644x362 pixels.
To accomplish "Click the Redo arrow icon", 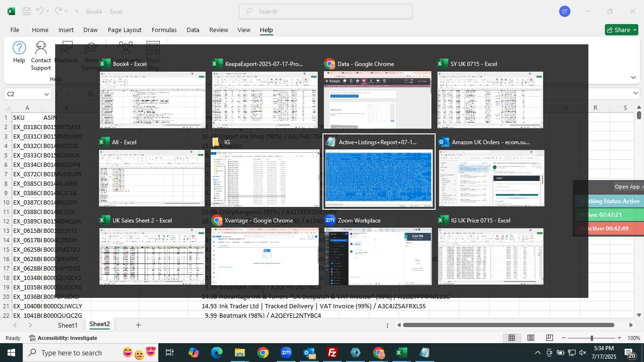I will [58, 11].
